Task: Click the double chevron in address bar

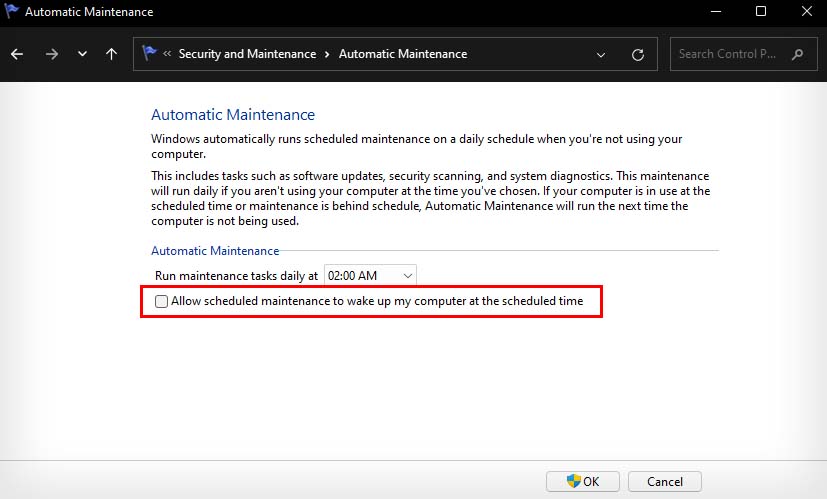Action: point(167,53)
